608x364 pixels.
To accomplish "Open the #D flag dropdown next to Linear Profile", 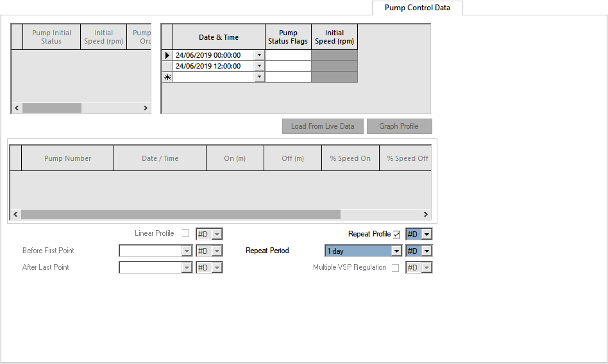I will [217, 234].
